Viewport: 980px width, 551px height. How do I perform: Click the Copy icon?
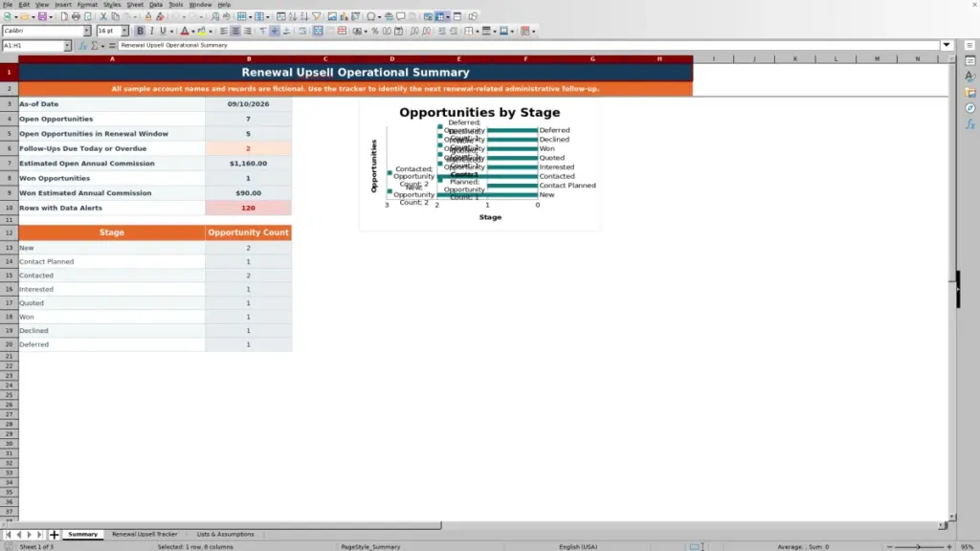tap(115, 16)
